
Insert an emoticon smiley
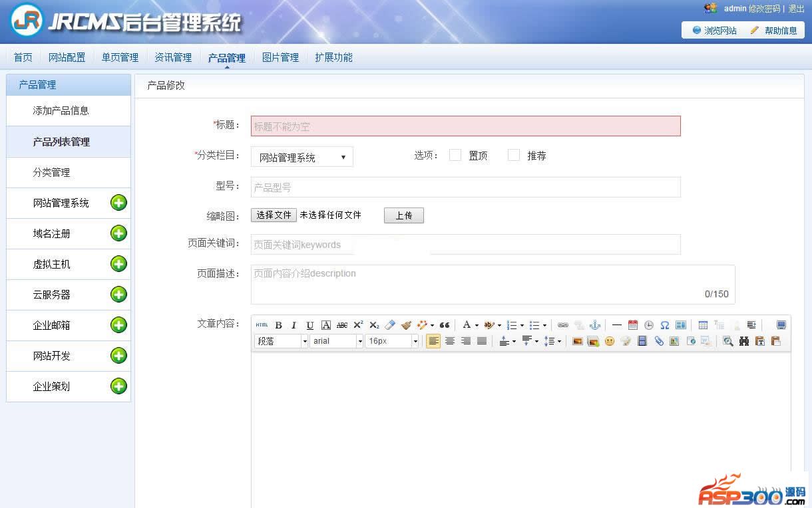(610, 341)
